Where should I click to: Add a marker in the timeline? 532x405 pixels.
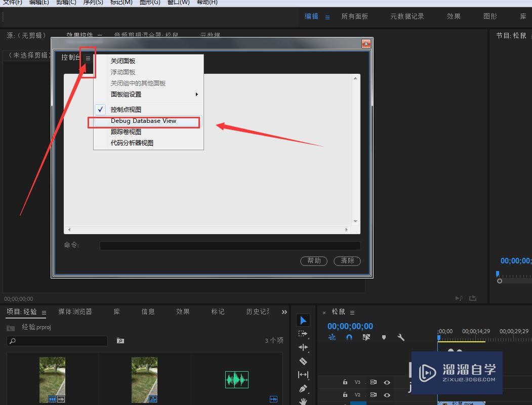[384, 337]
